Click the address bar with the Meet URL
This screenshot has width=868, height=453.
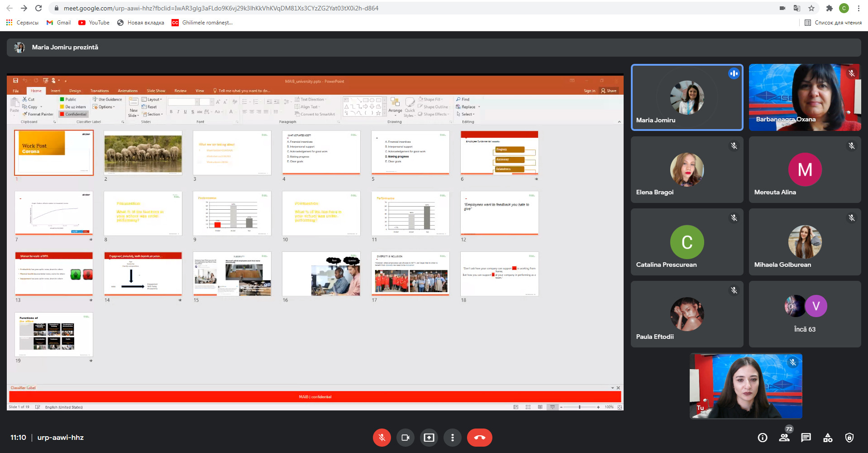point(221,8)
